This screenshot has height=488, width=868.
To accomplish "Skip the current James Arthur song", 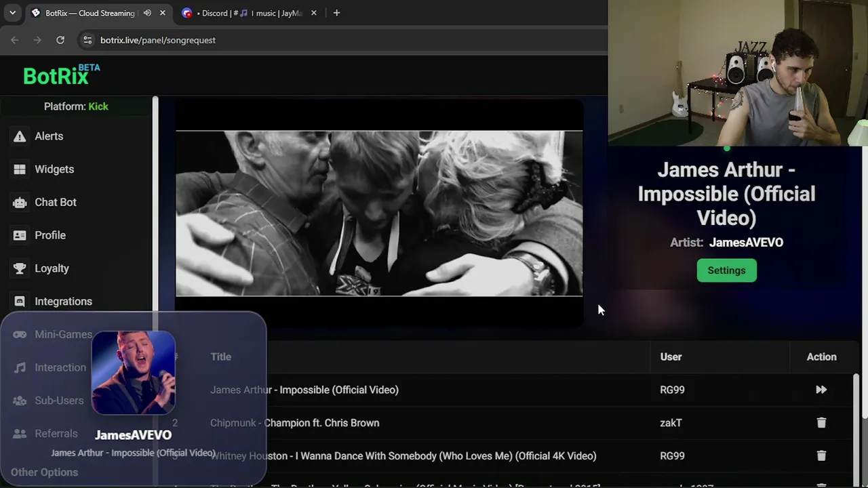I will (x=821, y=390).
